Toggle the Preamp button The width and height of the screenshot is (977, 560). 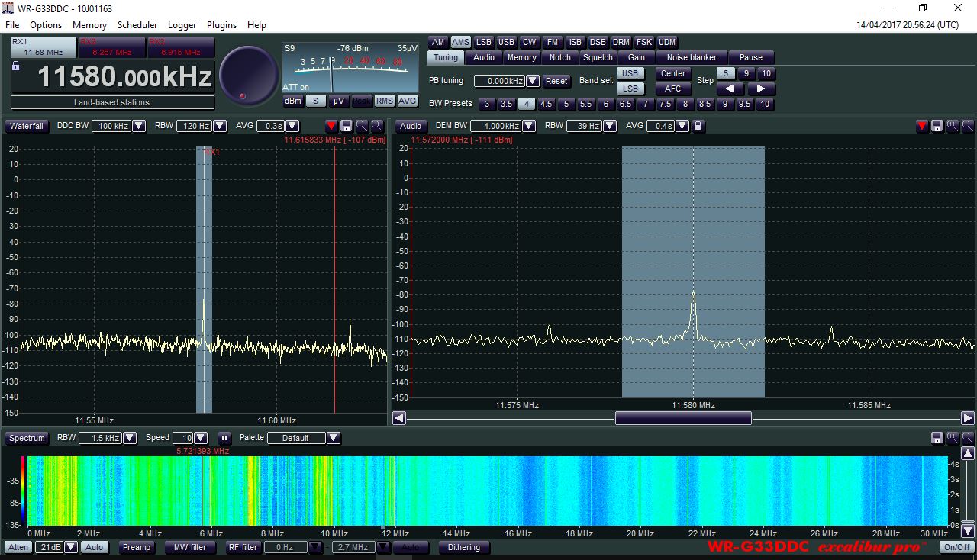click(x=137, y=547)
